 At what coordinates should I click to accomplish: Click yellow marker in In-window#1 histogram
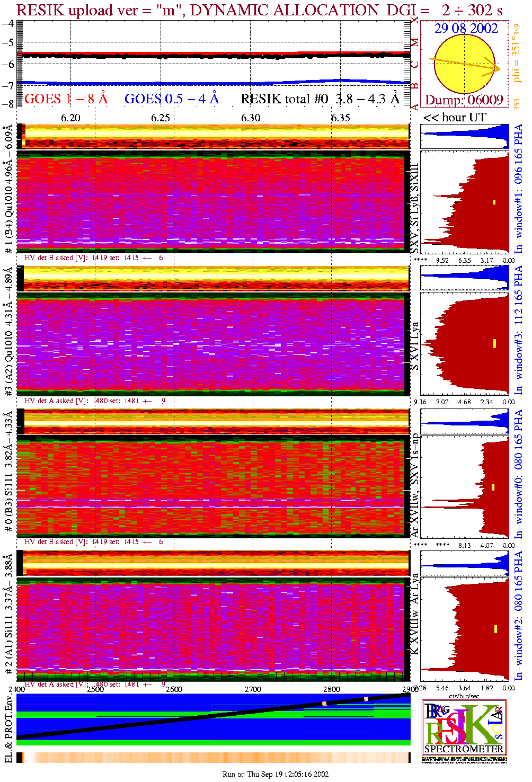[x=494, y=202]
